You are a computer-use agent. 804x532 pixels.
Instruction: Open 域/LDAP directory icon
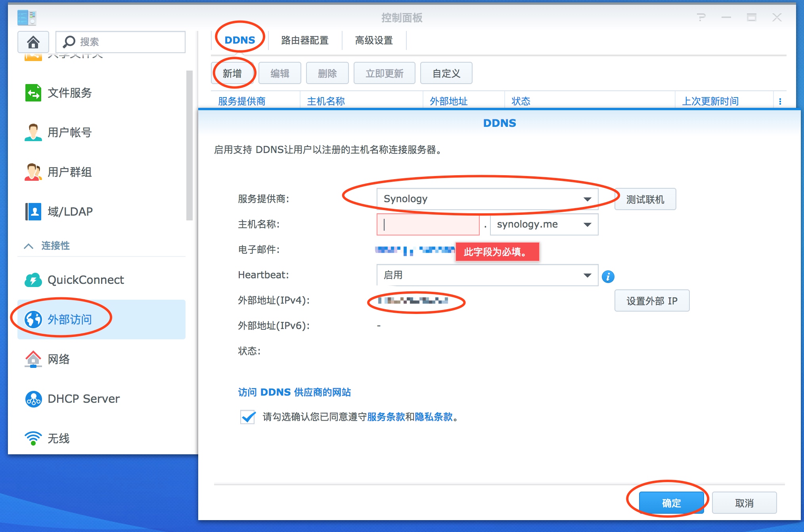point(33,212)
